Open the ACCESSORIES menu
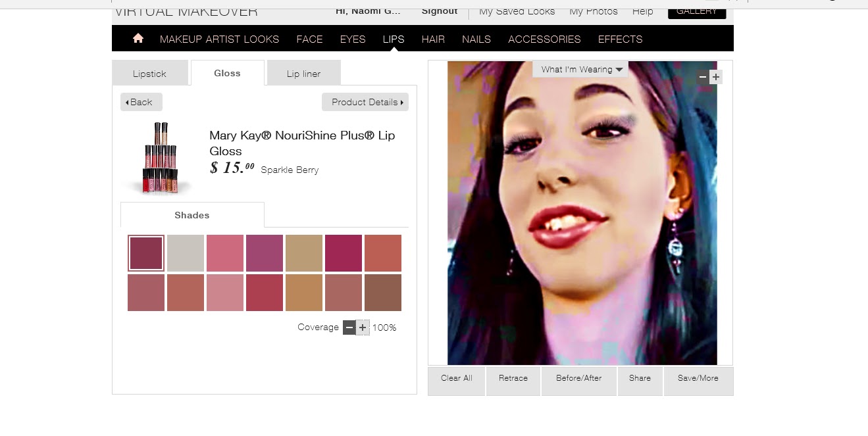 (x=544, y=39)
